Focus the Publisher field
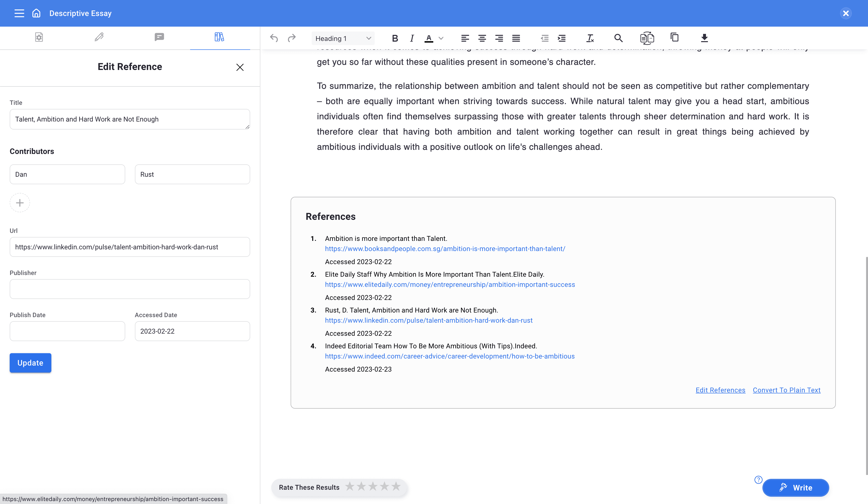This screenshot has width=868, height=504. [130, 289]
